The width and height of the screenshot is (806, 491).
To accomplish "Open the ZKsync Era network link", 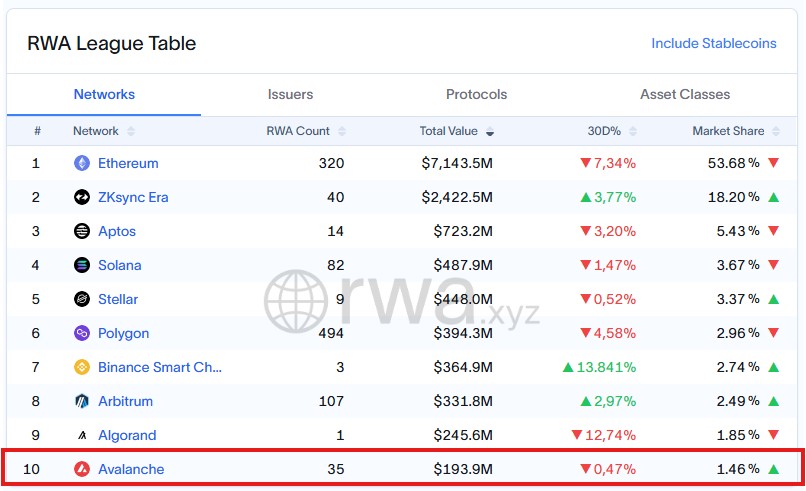I will [x=133, y=197].
